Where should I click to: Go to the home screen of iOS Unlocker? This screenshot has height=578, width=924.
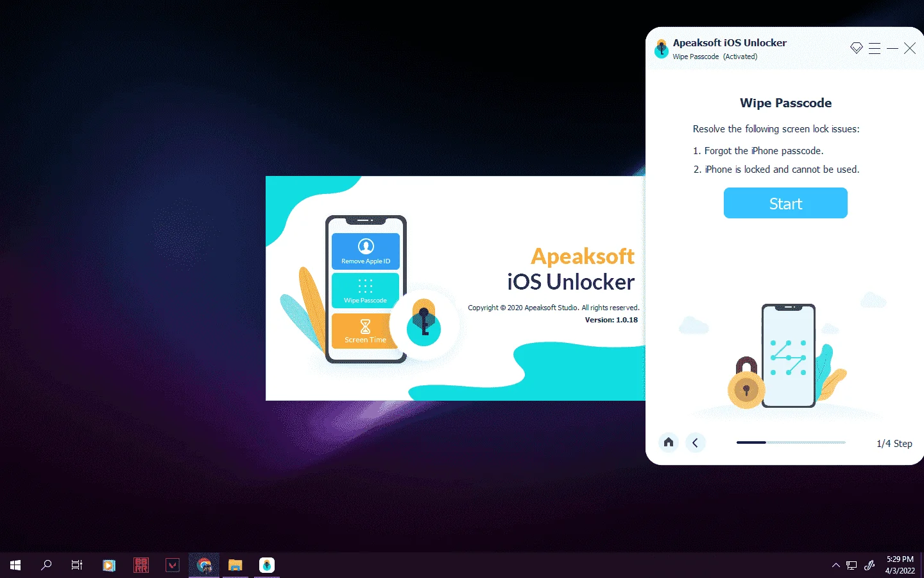[669, 442]
